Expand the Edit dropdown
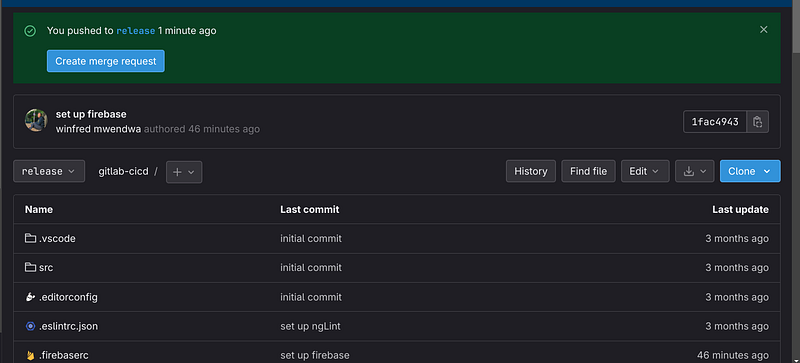This screenshot has width=800, height=363. click(645, 171)
